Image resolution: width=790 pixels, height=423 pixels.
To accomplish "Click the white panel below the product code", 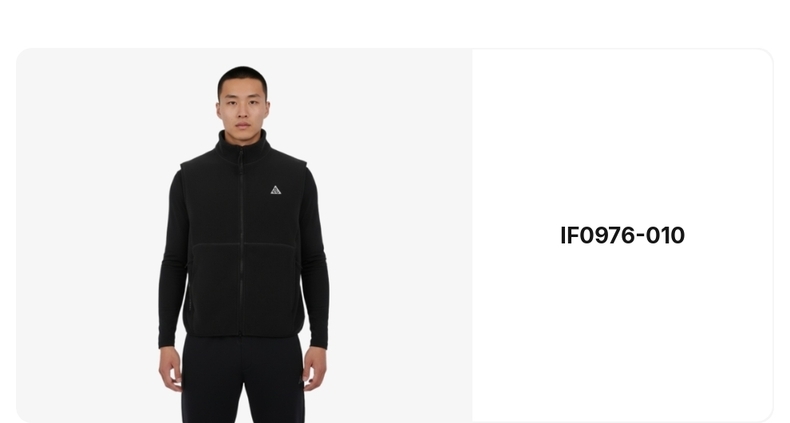I will coord(622,332).
